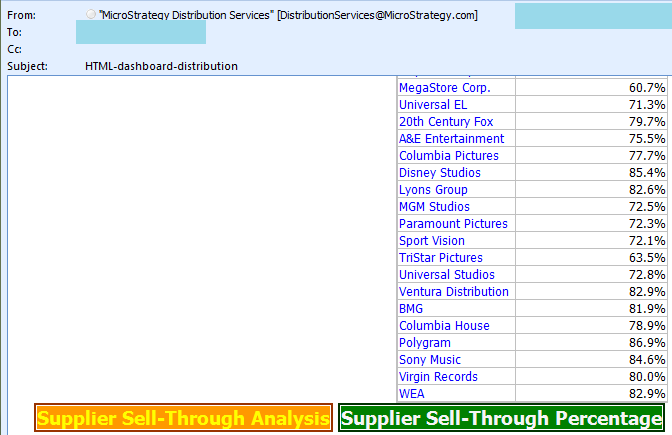
Task: Select the 60.7% value for MegaStore Corp.
Action: 647,88
